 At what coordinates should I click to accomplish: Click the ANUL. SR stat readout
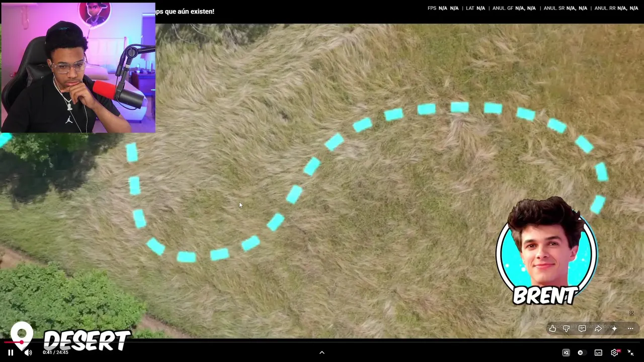[566, 8]
